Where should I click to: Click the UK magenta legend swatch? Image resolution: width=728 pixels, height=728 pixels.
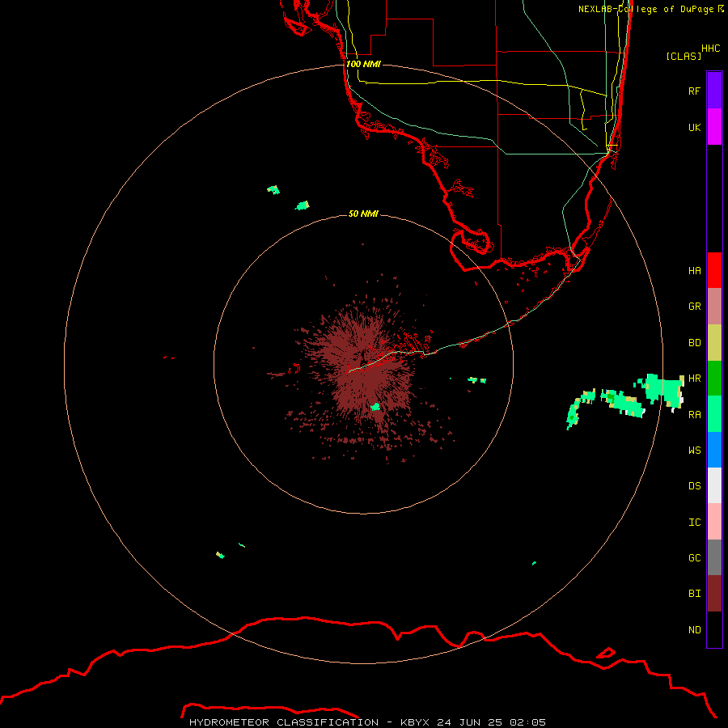(714, 127)
